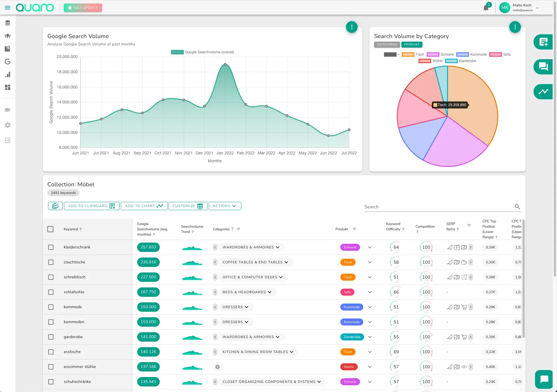Select all keywords using the header checkbox

tap(50, 229)
